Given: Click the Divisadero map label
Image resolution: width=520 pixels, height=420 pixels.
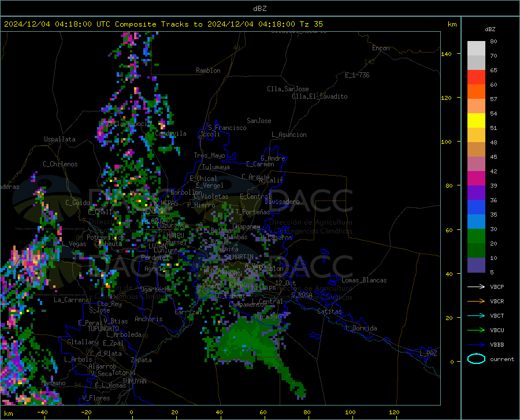Looking at the screenshot, I should click(282, 202).
